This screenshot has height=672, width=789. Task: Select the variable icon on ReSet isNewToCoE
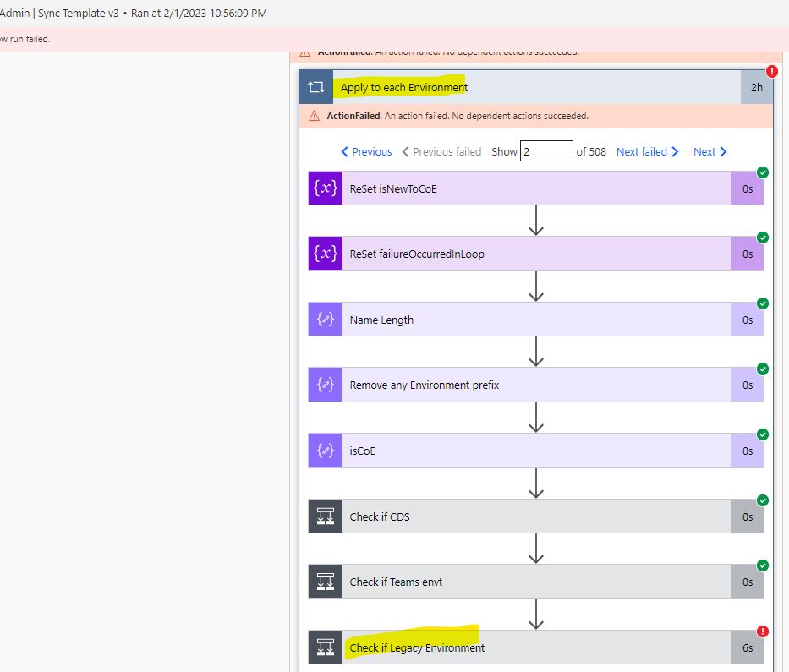pyautogui.click(x=325, y=188)
